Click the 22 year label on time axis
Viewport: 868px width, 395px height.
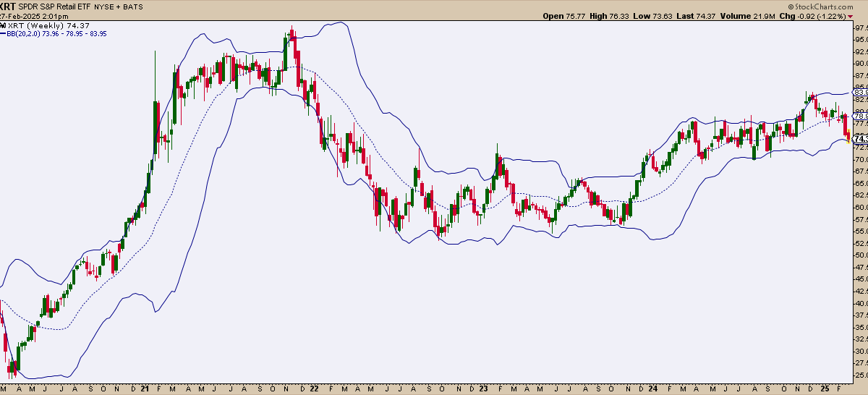[x=315, y=388]
